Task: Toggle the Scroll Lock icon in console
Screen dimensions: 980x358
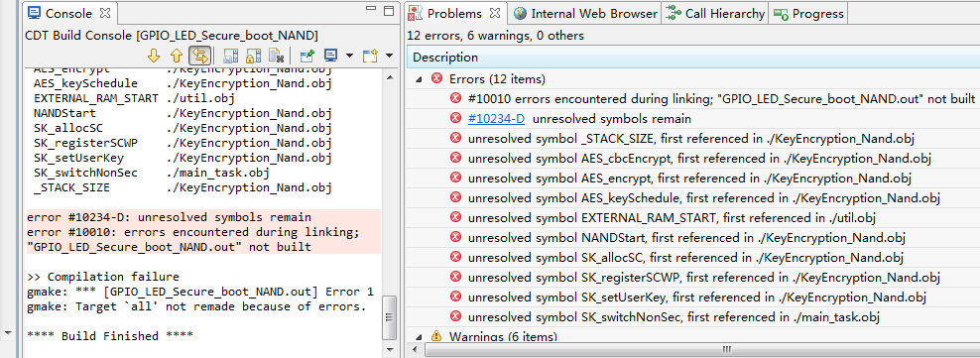Action: (x=253, y=56)
